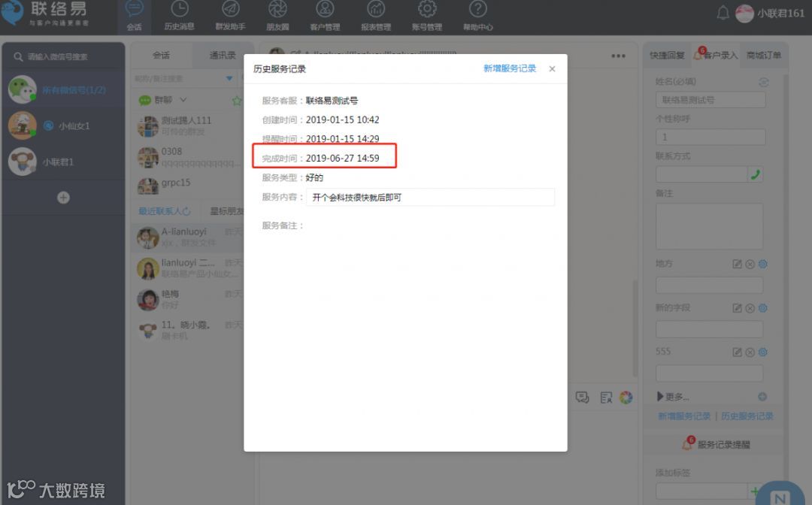Open the 会话 conversation icon in top bar
Image resolution: width=812 pixels, height=505 pixels.
(134, 9)
